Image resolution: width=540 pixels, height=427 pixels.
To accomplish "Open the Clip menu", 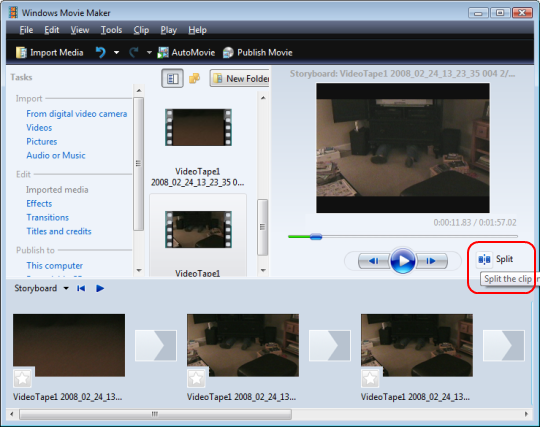I will (141, 30).
